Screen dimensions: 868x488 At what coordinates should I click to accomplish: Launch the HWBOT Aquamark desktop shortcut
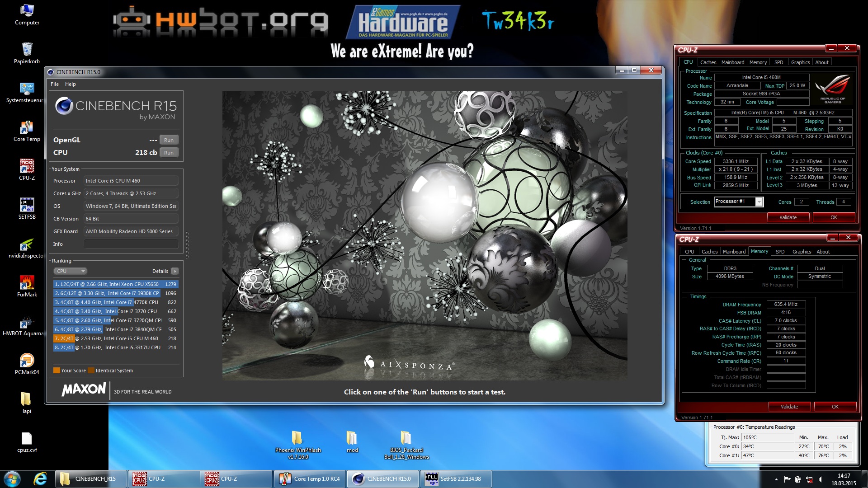click(24, 325)
